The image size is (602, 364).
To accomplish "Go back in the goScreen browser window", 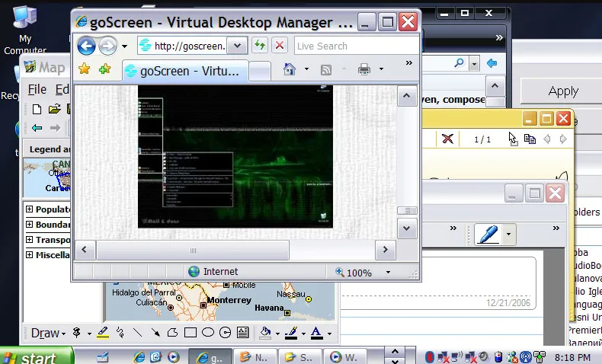I will point(86,46).
